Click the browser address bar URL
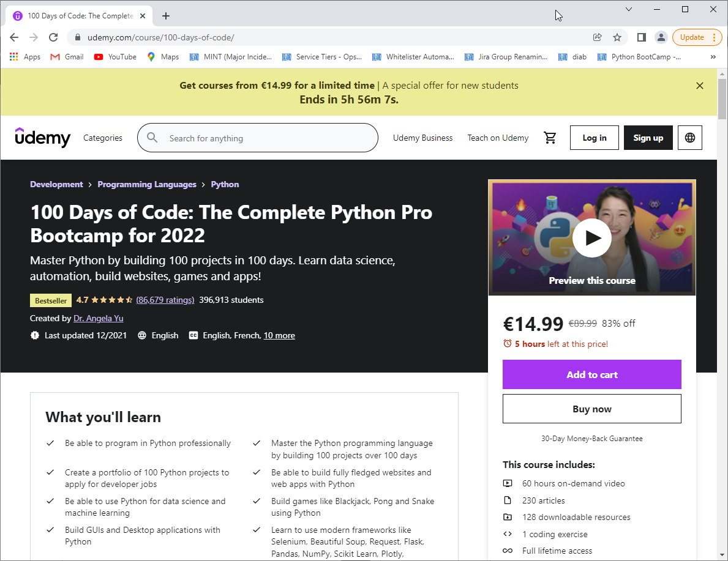Screen dimensions: 728x561 point(160,37)
